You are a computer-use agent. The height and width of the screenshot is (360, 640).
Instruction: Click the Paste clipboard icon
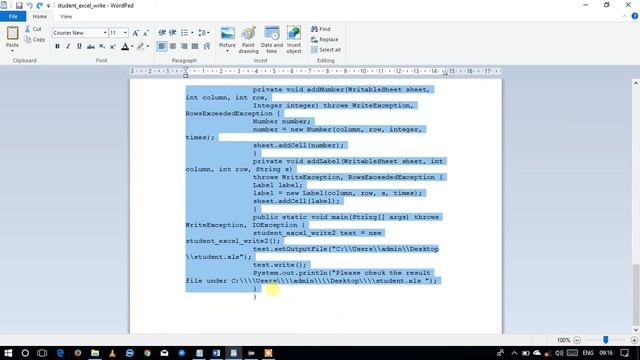click(x=12, y=33)
